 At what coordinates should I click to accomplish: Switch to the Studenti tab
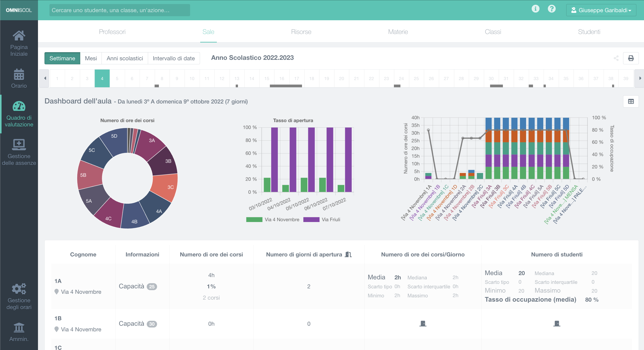point(589,32)
